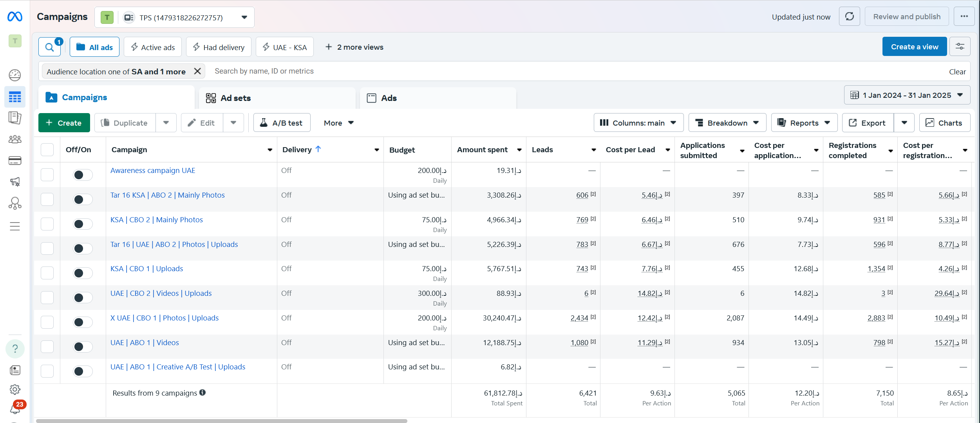Open the news feed icon in sidebar
The image size is (980, 423).
(15, 370)
